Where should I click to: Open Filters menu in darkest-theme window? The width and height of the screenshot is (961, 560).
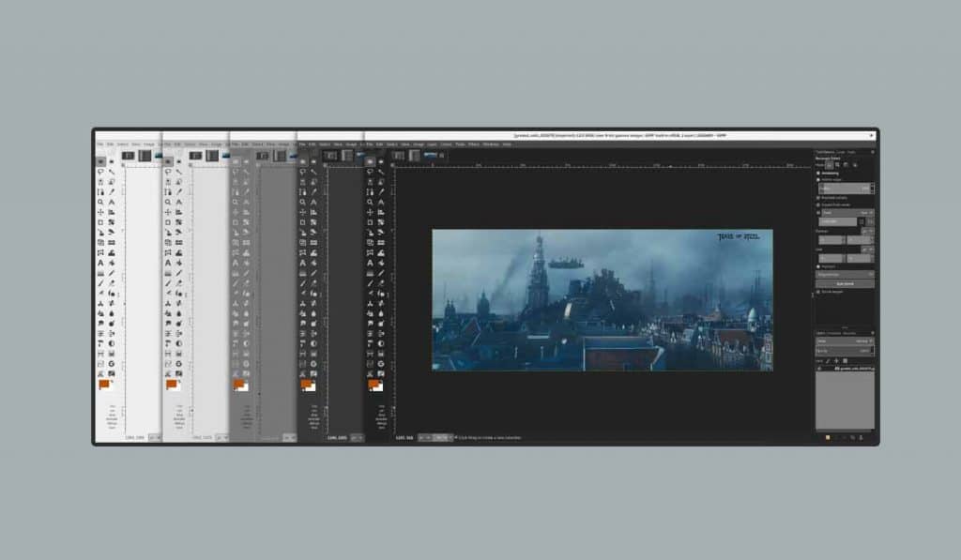pos(474,144)
